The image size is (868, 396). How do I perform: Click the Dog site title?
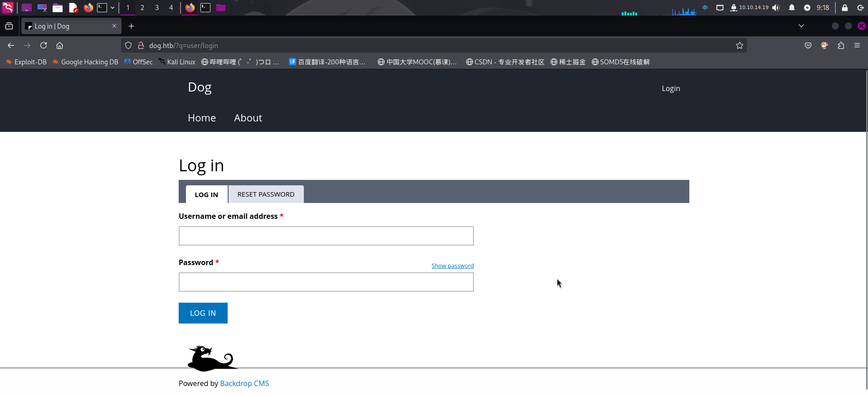pos(200,87)
